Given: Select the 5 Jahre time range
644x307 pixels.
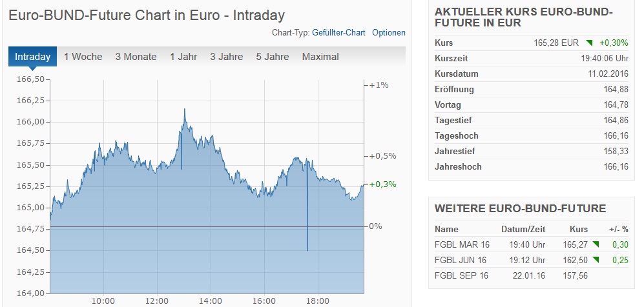Looking at the screenshot, I should point(272,57).
